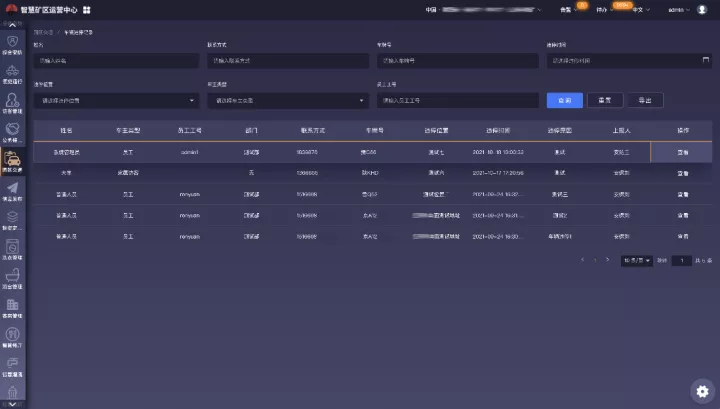Open the bathtub sidebar icon

click(x=12, y=276)
